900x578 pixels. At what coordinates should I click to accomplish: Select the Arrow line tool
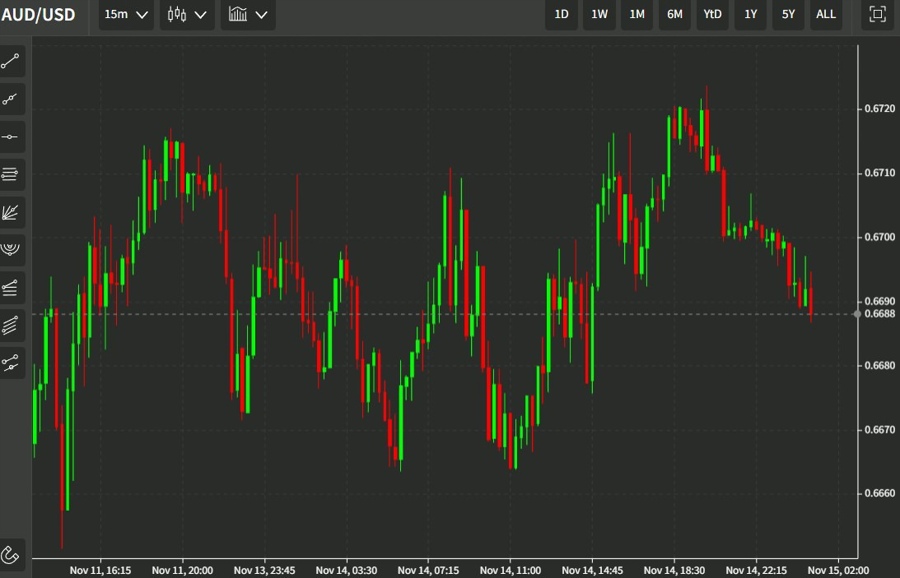(x=10, y=100)
